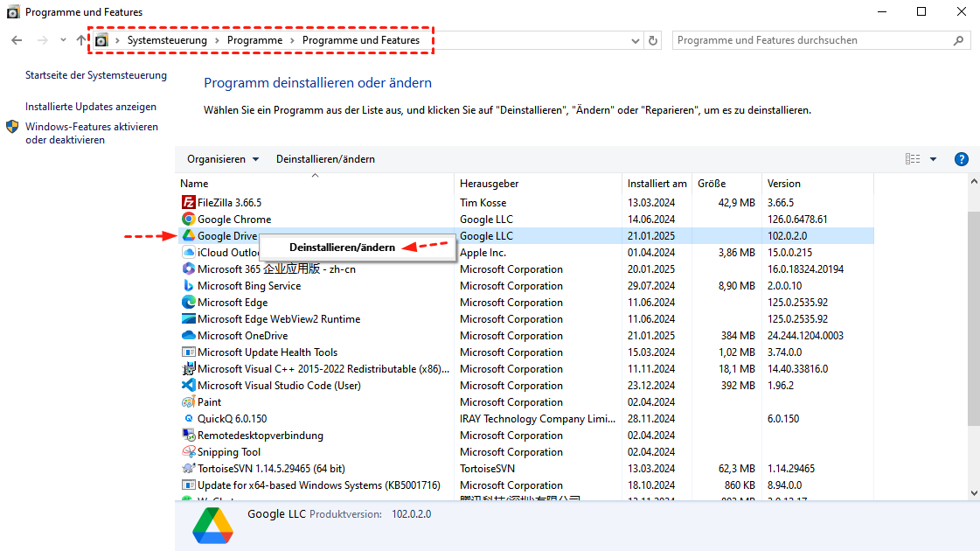The image size is (980, 551).
Task: Click the search magnifier icon
Action: tap(959, 40)
